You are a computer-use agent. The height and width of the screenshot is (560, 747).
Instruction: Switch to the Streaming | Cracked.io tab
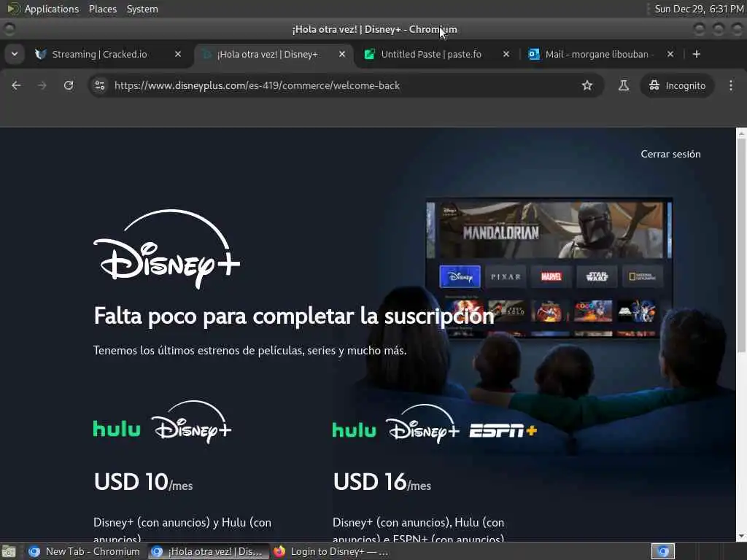108,54
